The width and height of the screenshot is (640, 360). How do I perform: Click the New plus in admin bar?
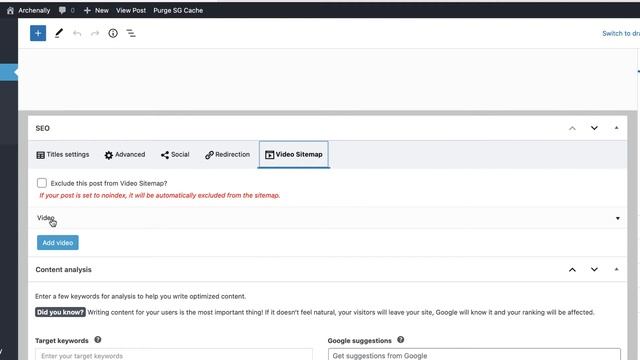pyautogui.click(x=87, y=11)
